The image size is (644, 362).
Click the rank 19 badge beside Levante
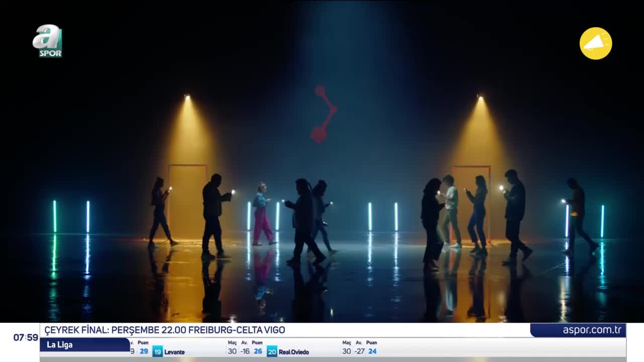tap(157, 351)
